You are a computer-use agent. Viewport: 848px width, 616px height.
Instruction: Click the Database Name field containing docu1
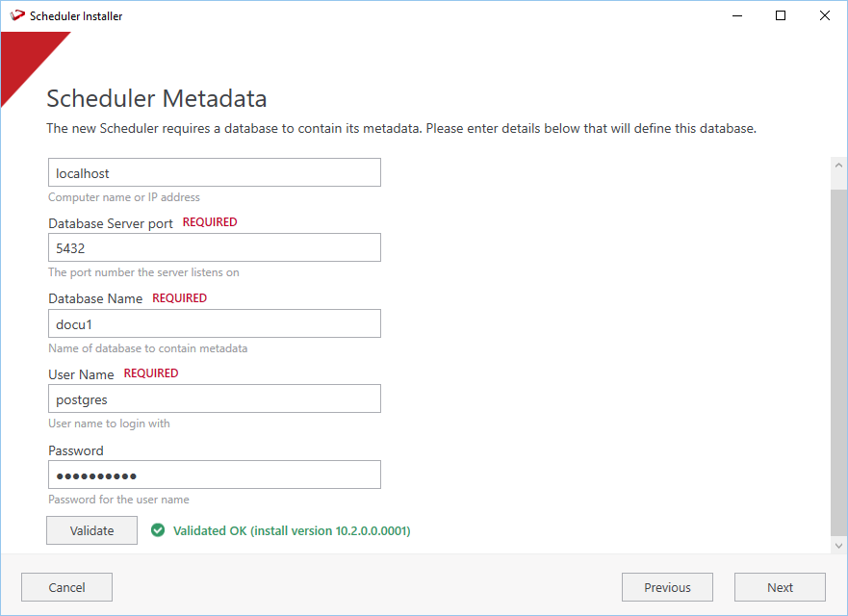coord(214,323)
